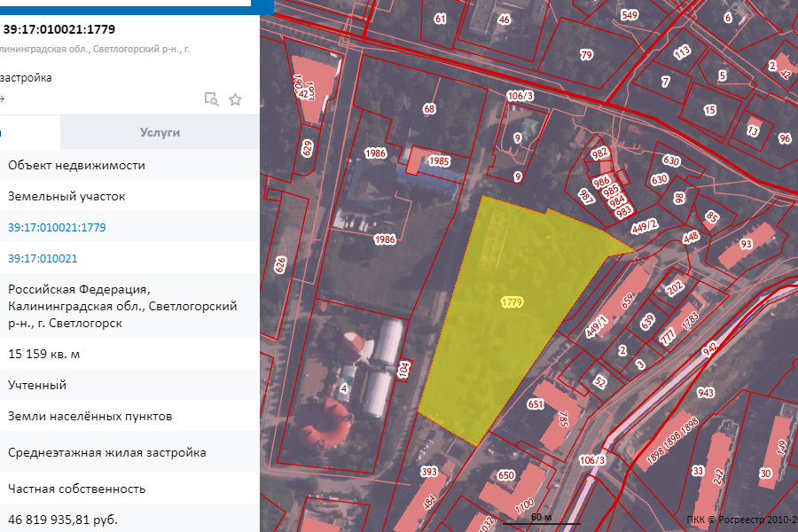Select parcel 4 with the greenhouse buildings
Image resolution: width=798 pixels, height=532 pixels.
[344, 387]
